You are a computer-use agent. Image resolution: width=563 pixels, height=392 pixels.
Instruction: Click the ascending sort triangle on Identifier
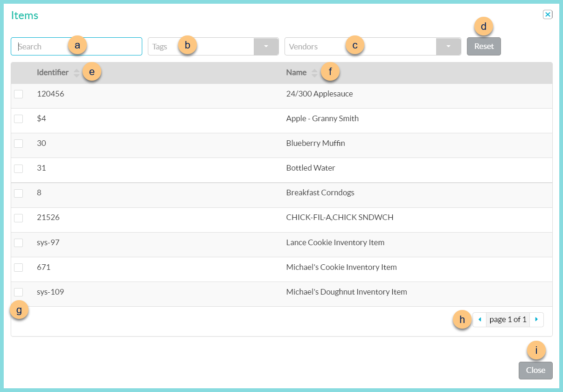click(76, 70)
